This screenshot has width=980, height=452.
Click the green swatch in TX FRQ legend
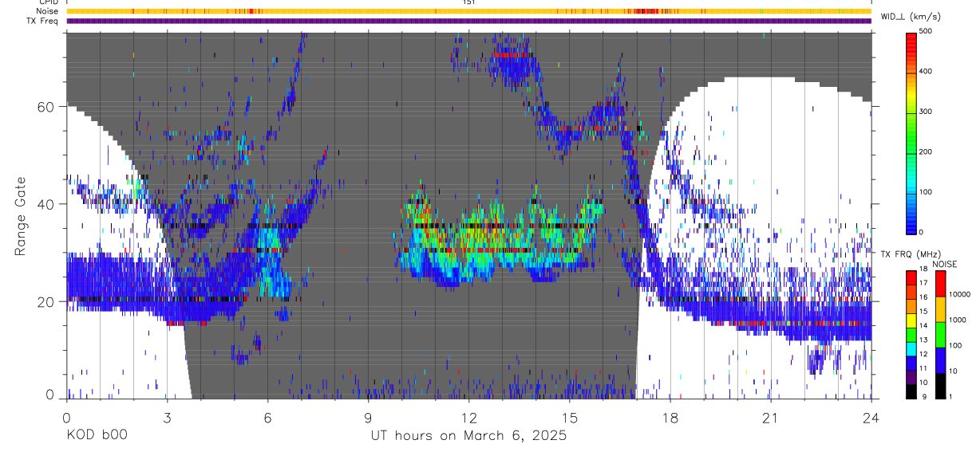tap(911, 335)
